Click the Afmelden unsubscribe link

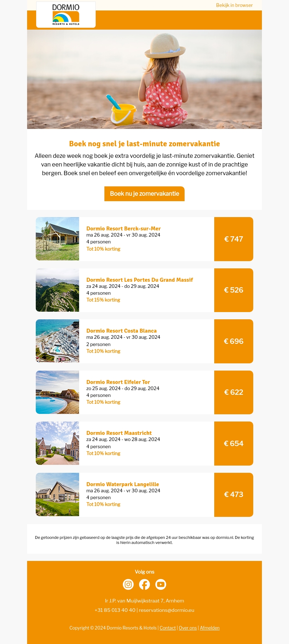pos(210,628)
